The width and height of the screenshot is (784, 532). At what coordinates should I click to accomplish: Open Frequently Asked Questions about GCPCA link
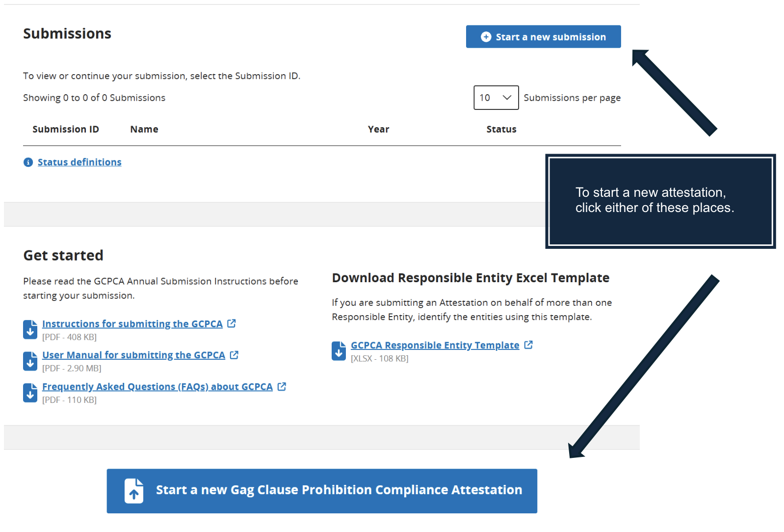(157, 387)
